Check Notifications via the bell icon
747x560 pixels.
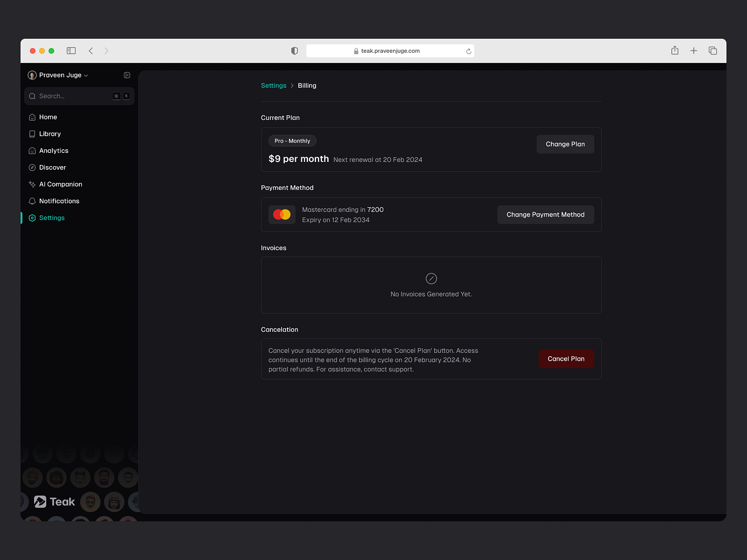(32, 201)
